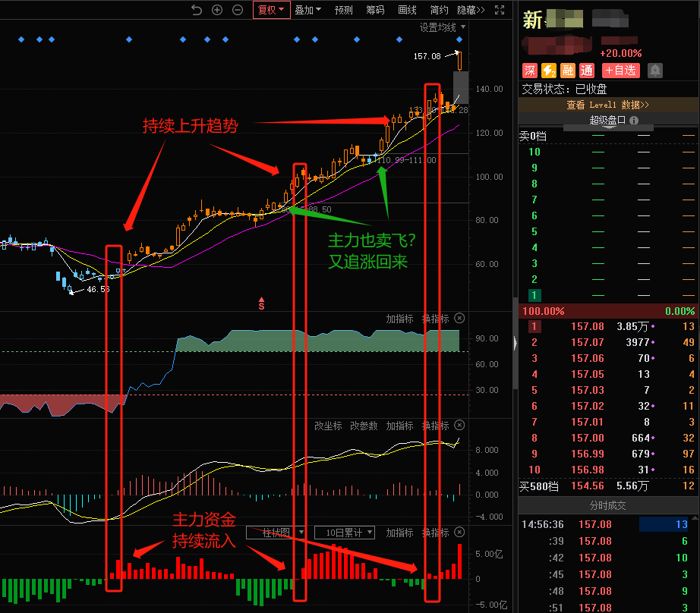
Task: Click the 157.08 high price label on chart
Action: pyautogui.click(x=427, y=56)
